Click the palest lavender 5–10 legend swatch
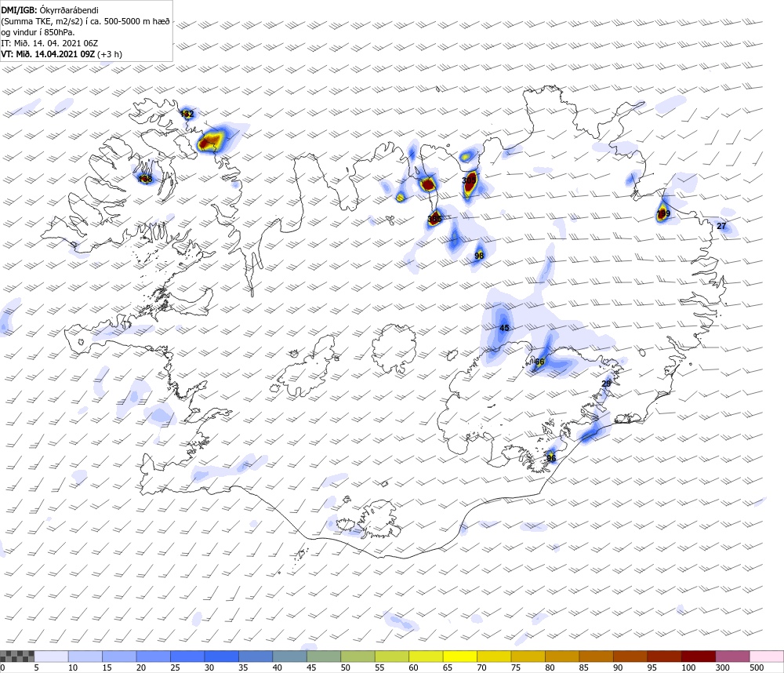The width and height of the screenshot is (784, 673). pyautogui.click(x=51, y=656)
